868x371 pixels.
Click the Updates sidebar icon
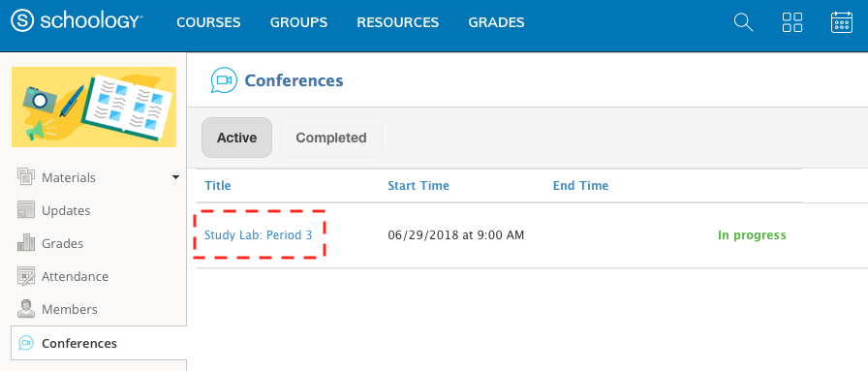click(x=26, y=210)
